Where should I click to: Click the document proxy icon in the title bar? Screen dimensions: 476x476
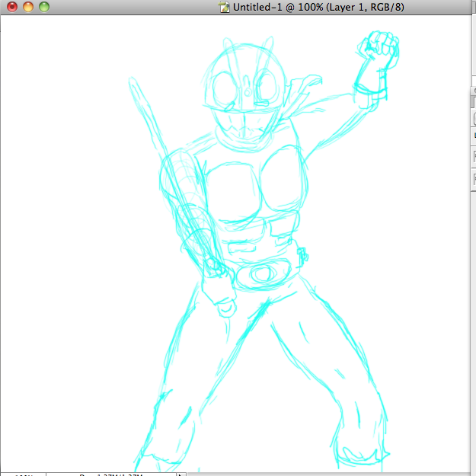click(224, 7)
